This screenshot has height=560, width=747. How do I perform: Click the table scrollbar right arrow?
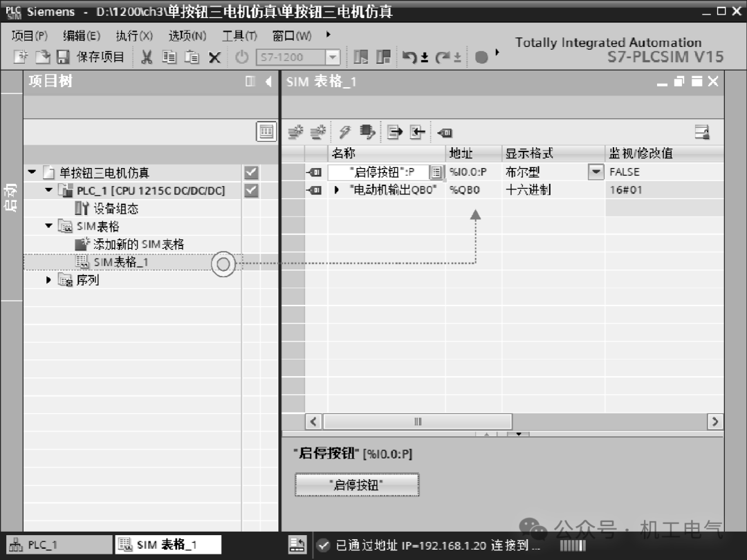714,422
